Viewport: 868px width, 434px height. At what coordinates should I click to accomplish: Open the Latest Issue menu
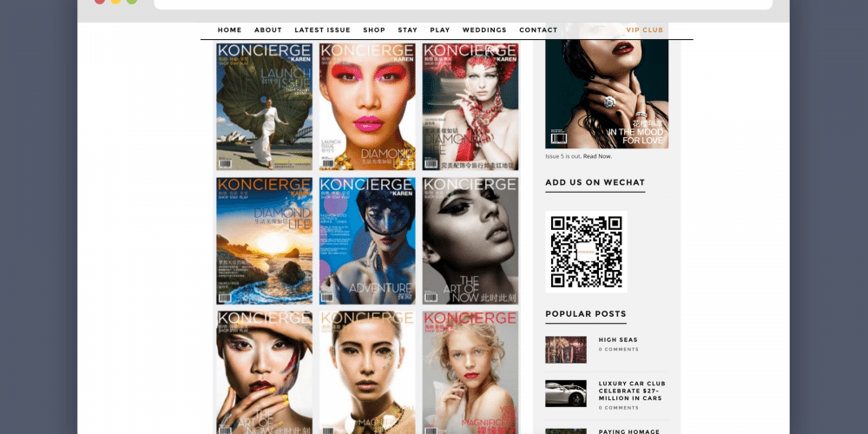click(x=322, y=30)
